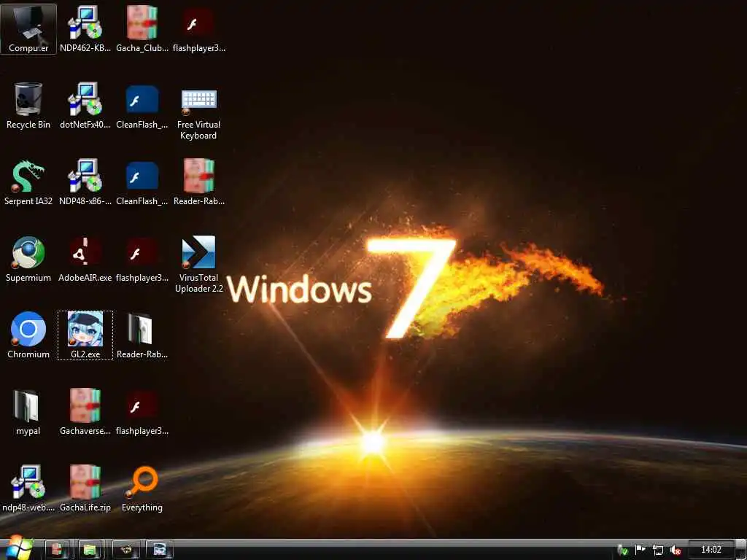
Task: Launch the Everything search shortcut
Action: tap(142, 489)
